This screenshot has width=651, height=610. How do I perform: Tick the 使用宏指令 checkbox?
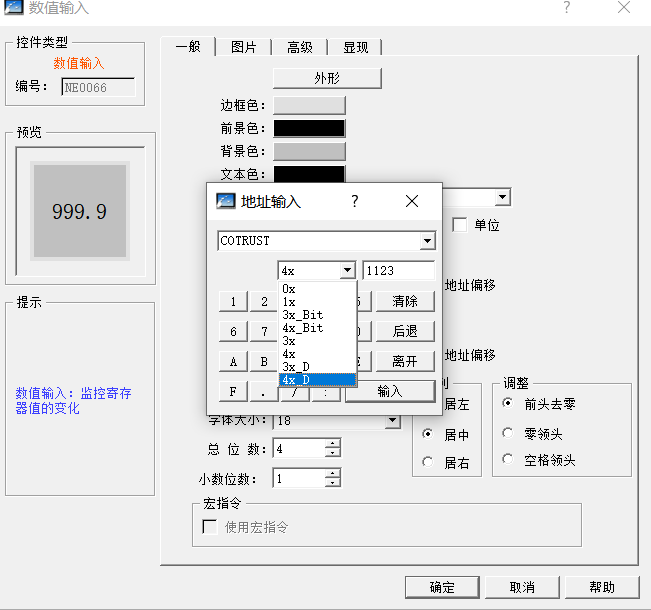pyautogui.click(x=210, y=527)
